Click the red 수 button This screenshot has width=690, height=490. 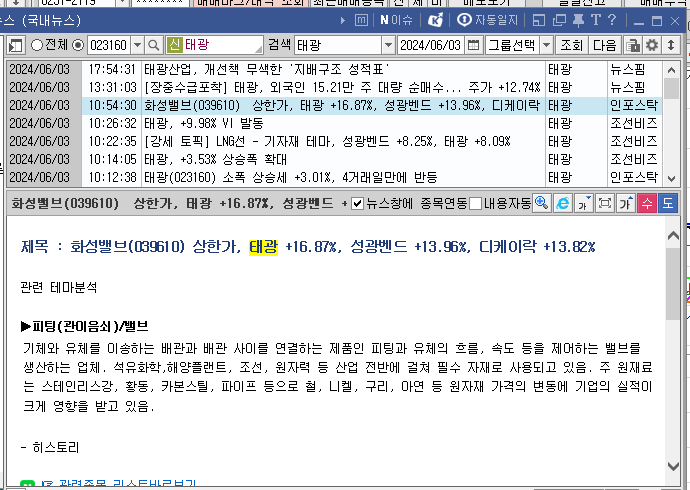[647, 203]
